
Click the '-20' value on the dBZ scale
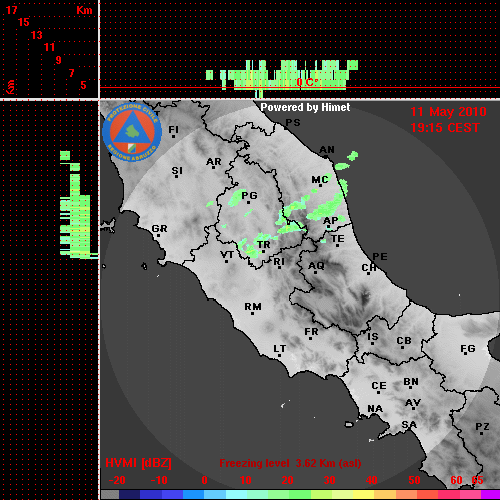point(117,480)
